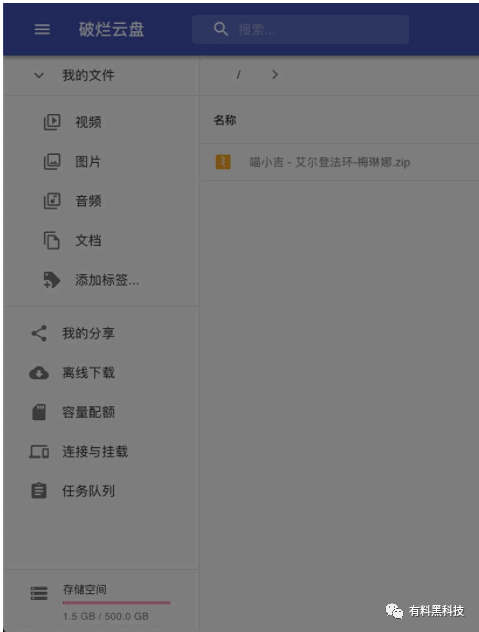
Task: Click the 视频 video library icon
Action: tap(52, 122)
